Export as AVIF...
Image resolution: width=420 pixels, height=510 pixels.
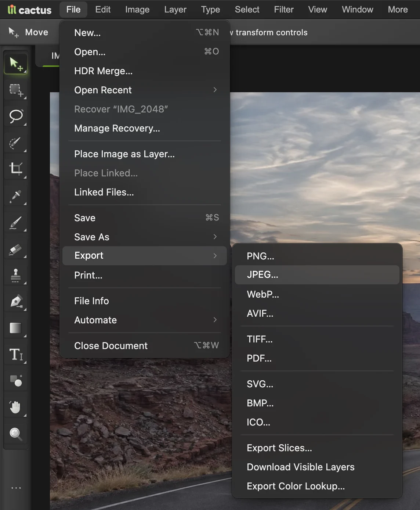[317, 313]
